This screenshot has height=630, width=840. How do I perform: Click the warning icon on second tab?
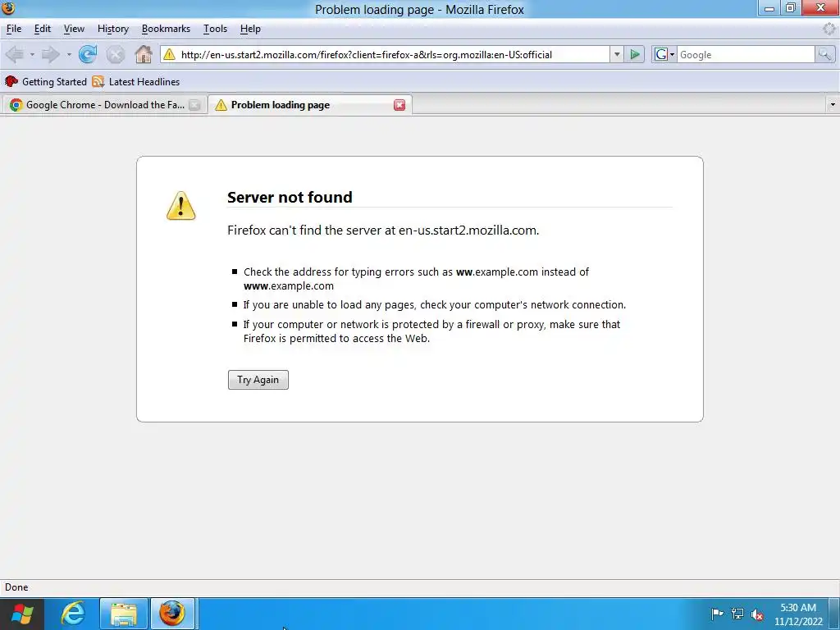pos(221,105)
